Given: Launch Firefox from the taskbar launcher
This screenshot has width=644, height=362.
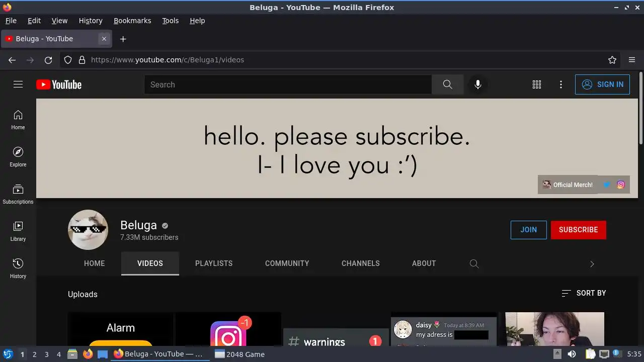Looking at the screenshot, I should 88,354.
